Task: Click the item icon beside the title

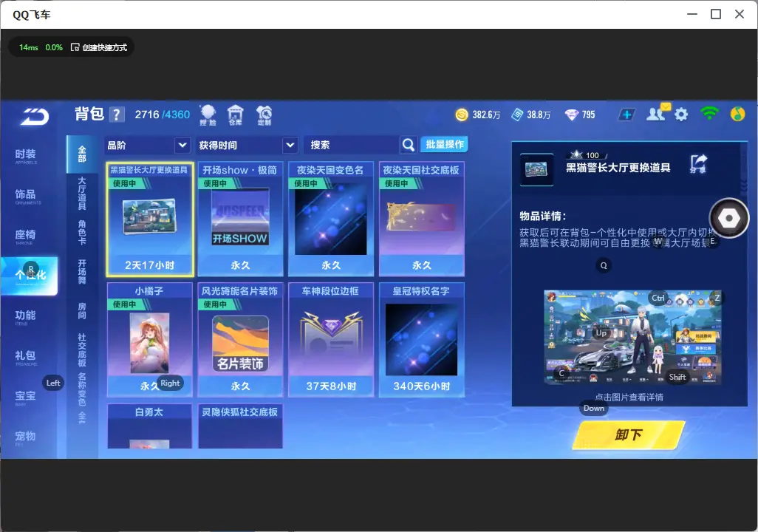Action: pos(536,169)
